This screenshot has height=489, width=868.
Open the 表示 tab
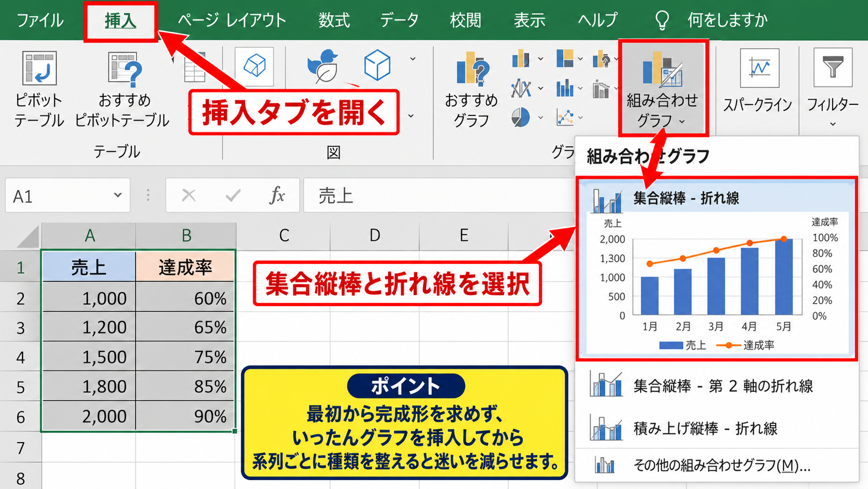pyautogui.click(x=529, y=20)
